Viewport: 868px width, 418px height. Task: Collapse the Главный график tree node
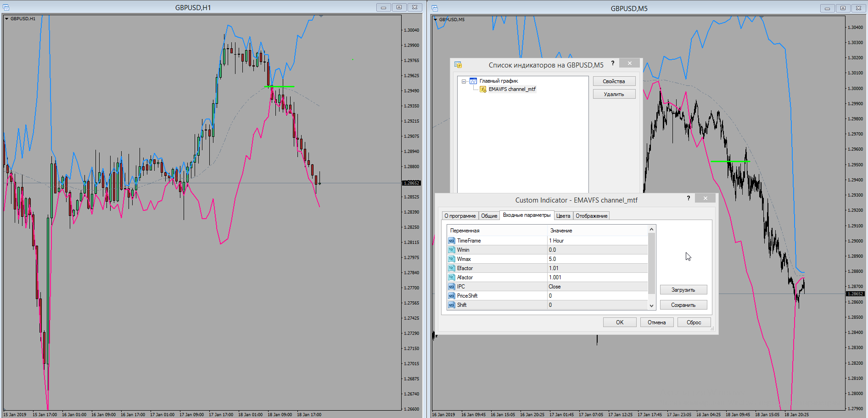tap(464, 81)
